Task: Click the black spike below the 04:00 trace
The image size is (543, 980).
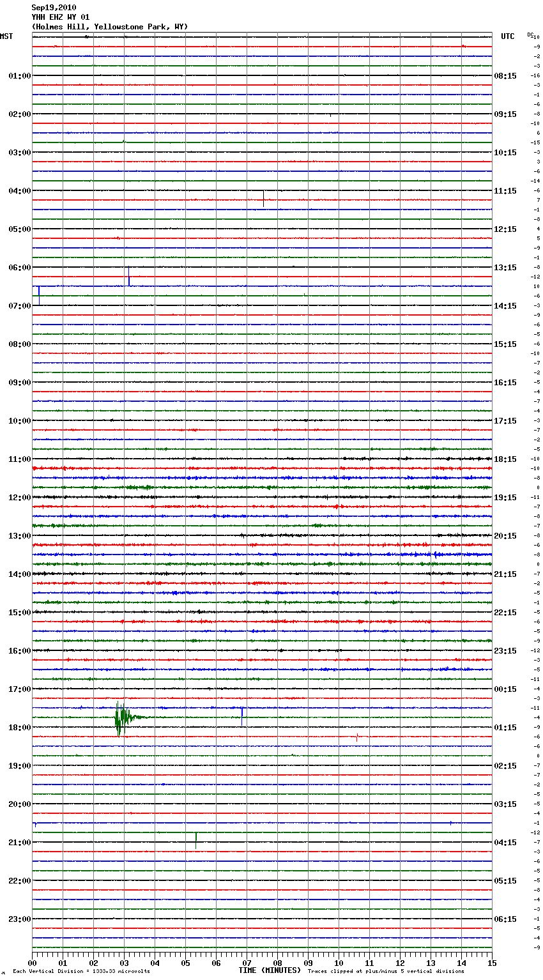Action: point(263,199)
